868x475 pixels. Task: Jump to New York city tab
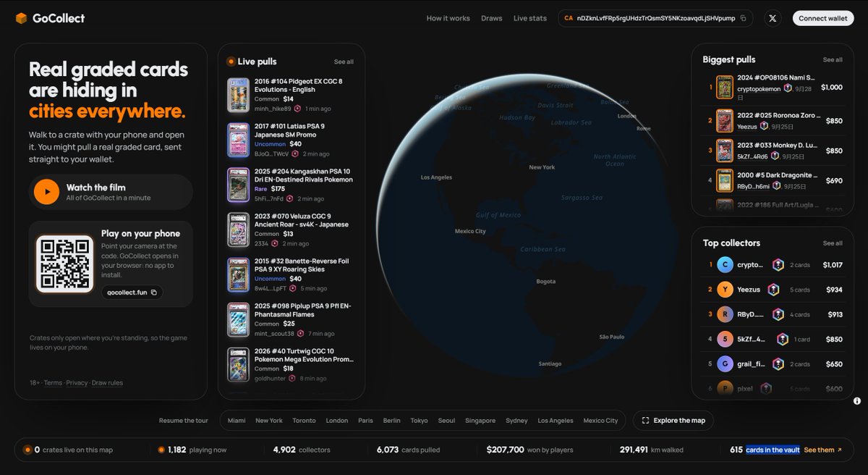point(269,421)
